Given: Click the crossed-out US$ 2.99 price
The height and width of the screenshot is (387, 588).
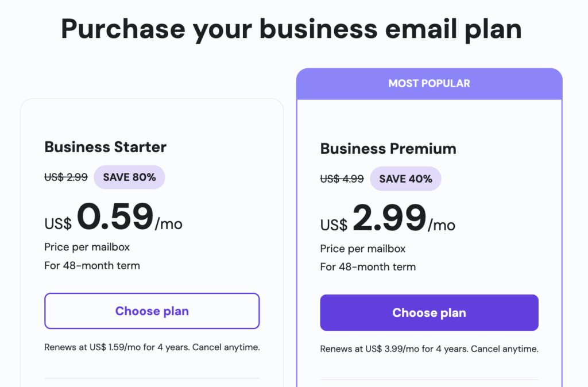Looking at the screenshot, I should [65, 177].
